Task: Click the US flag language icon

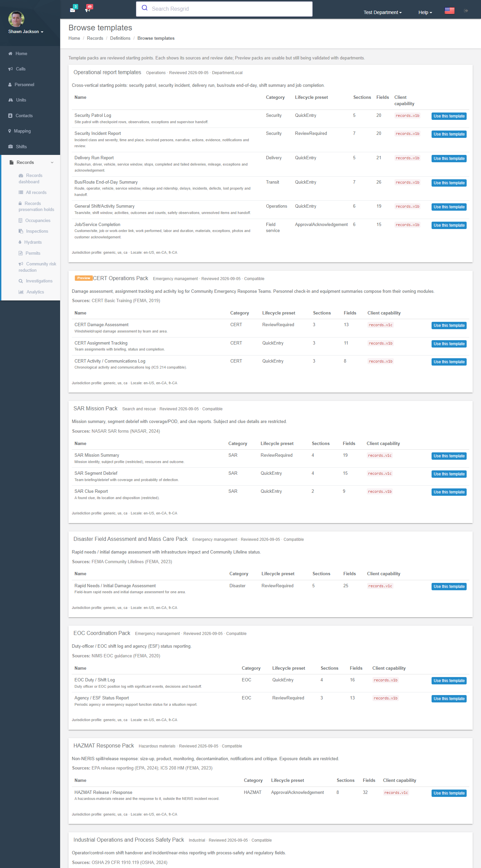Action: coord(449,11)
